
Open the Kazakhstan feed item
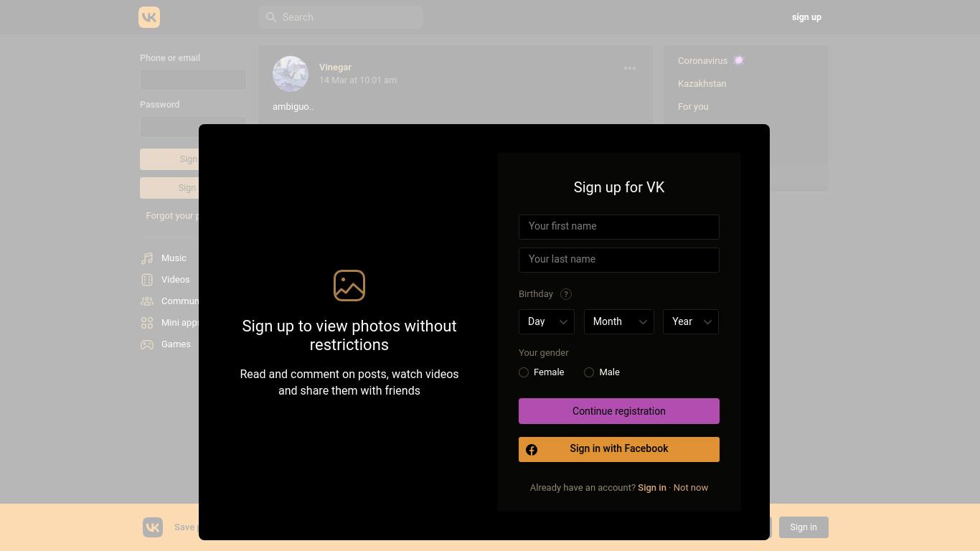pyautogui.click(x=745, y=84)
